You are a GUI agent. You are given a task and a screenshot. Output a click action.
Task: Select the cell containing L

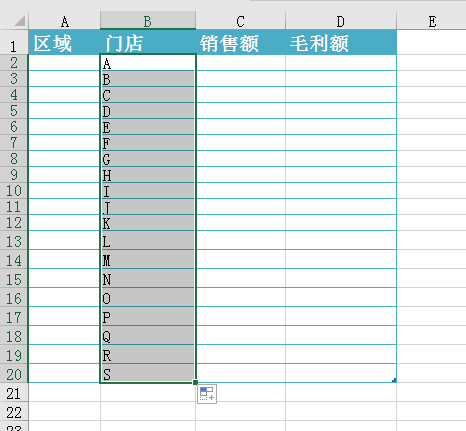(x=148, y=240)
